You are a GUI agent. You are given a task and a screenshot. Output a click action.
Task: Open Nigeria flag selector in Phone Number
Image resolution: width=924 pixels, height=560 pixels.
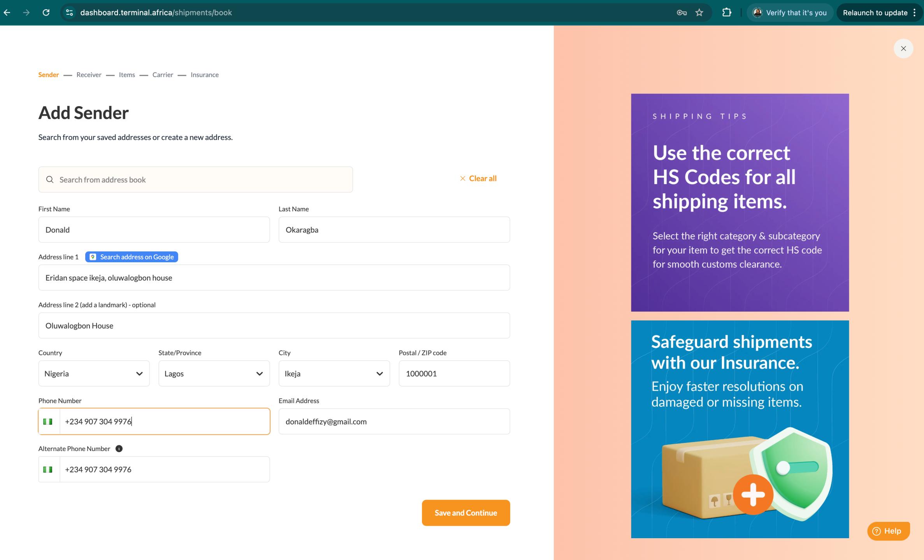48,421
